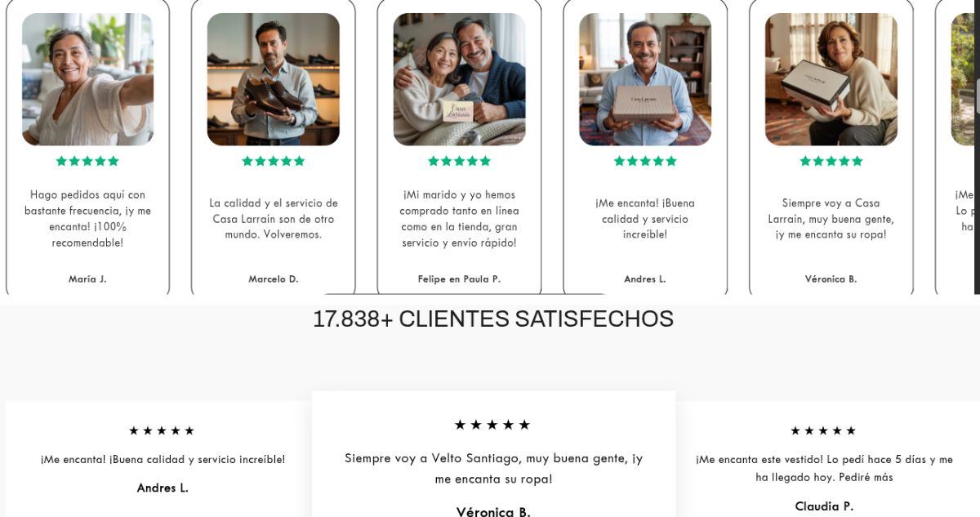The height and width of the screenshot is (517, 980).
Task: View Andres L.'s photo with box
Action: [645, 79]
